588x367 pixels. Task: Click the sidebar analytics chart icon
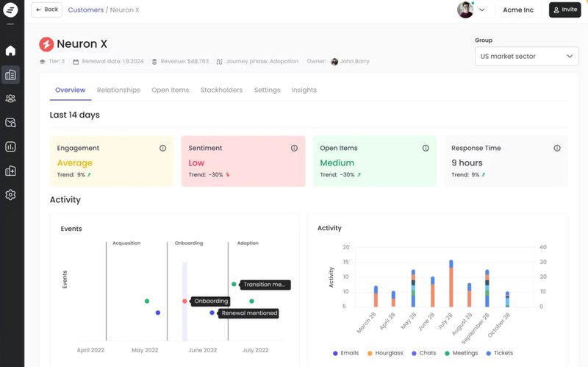[10, 146]
